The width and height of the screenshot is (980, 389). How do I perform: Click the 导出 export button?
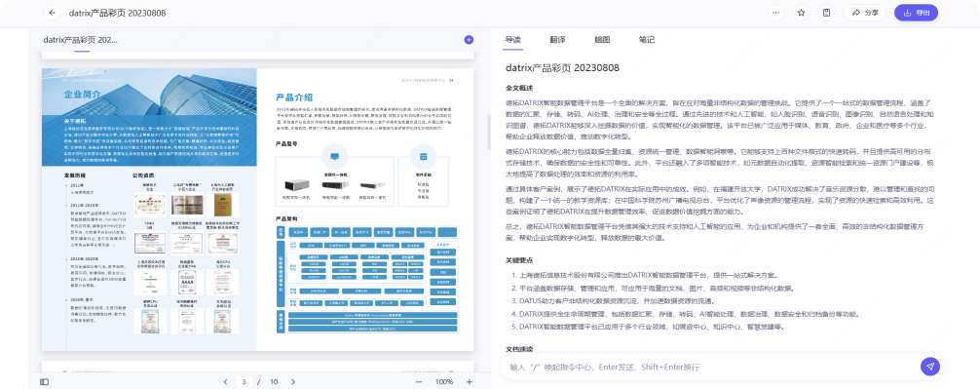point(916,13)
